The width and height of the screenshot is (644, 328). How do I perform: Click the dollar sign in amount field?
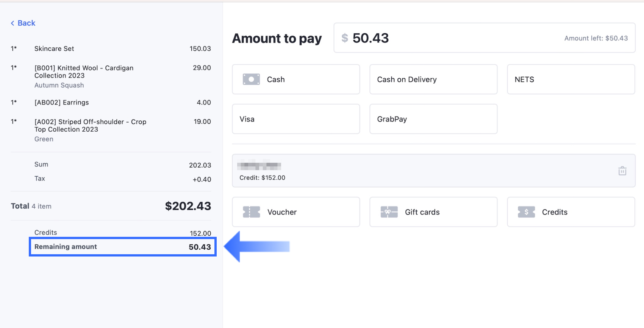point(345,38)
